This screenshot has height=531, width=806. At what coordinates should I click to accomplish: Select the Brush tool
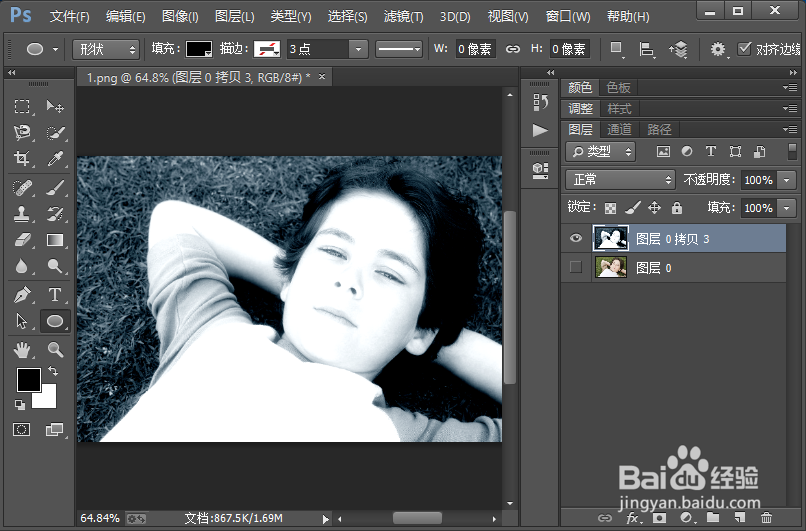tap(55, 188)
